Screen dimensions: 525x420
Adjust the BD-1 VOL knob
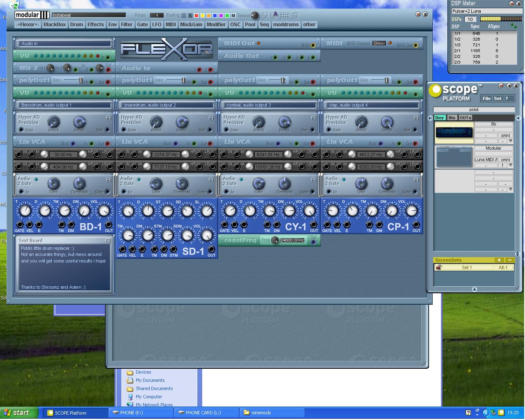pos(104,211)
